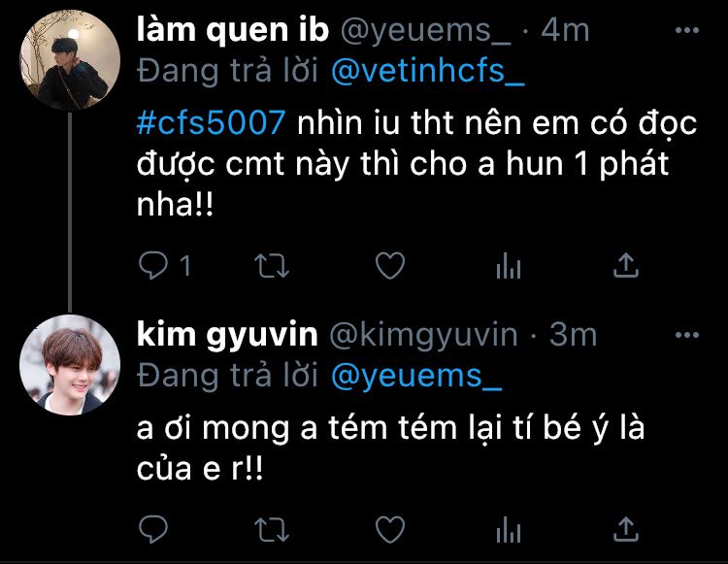
Task: Reply to kim gyuvin's tweet
Action: [x=153, y=529]
